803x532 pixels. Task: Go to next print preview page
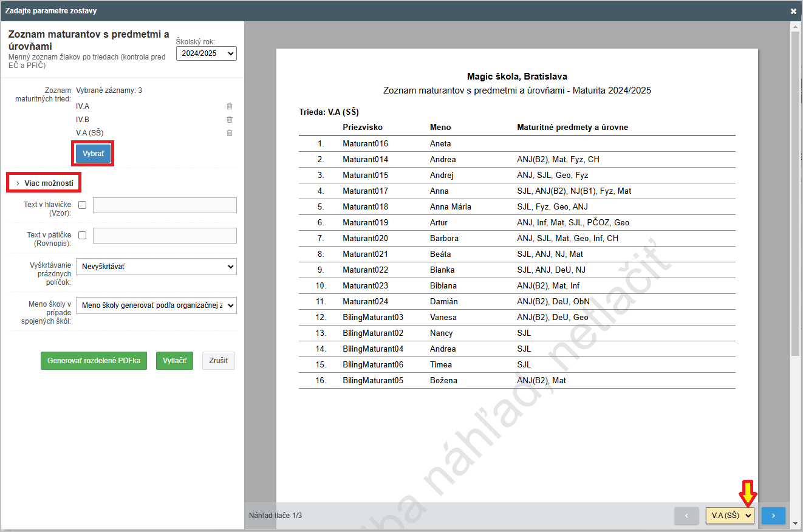point(773,516)
